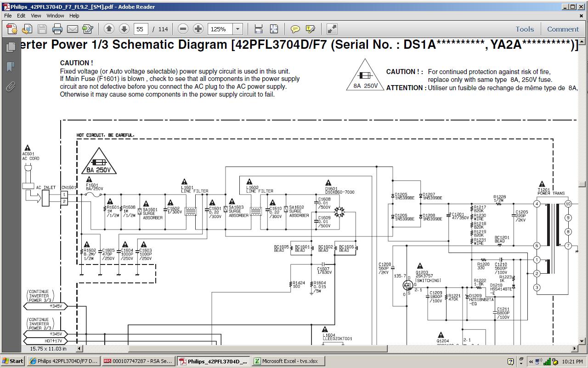Click the wireless network tray icon
The width and height of the screenshot is (588, 368).
point(539,361)
